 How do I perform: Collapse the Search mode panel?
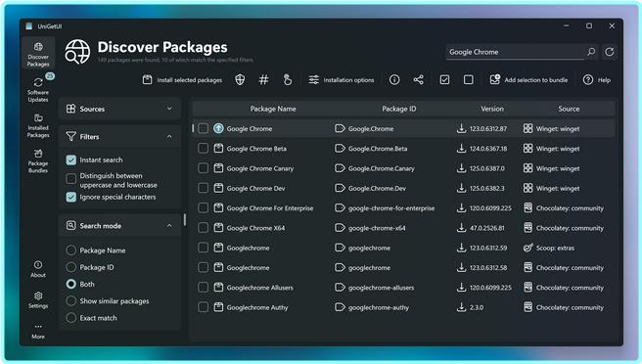(119, 226)
